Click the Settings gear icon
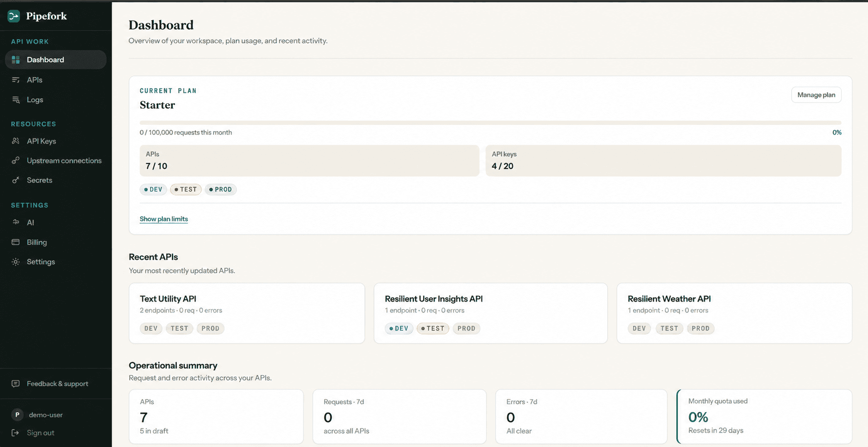The height and width of the screenshot is (447, 868). pyautogui.click(x=16, y=262)
